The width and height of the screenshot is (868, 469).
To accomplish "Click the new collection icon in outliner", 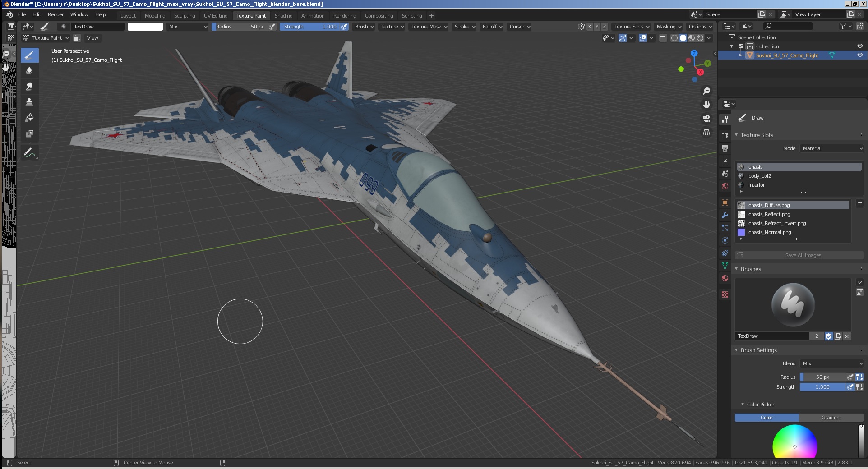I will 859,27.
